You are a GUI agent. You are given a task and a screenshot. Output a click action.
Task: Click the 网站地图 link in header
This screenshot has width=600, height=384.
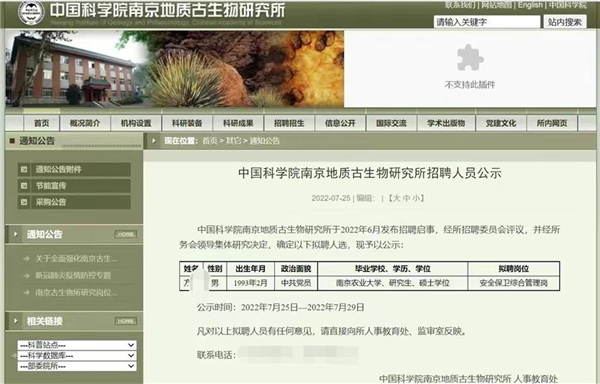tap(496, 5)
